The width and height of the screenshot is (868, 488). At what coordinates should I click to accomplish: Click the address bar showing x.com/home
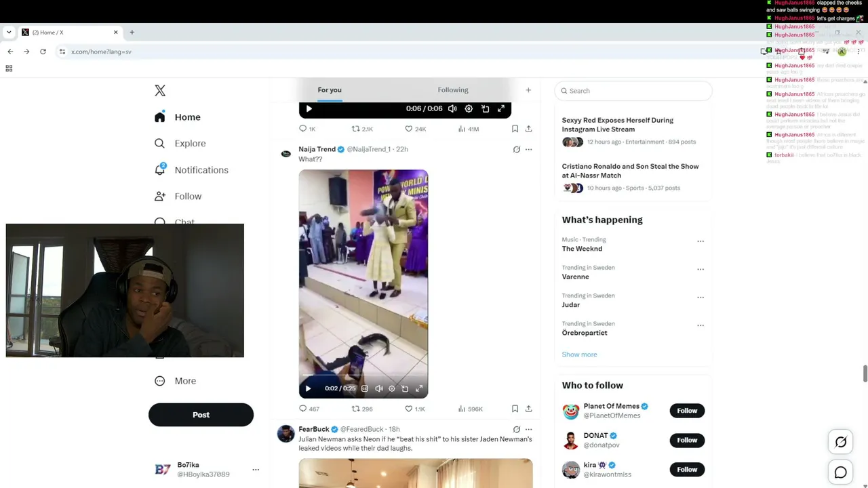[407, 52]
